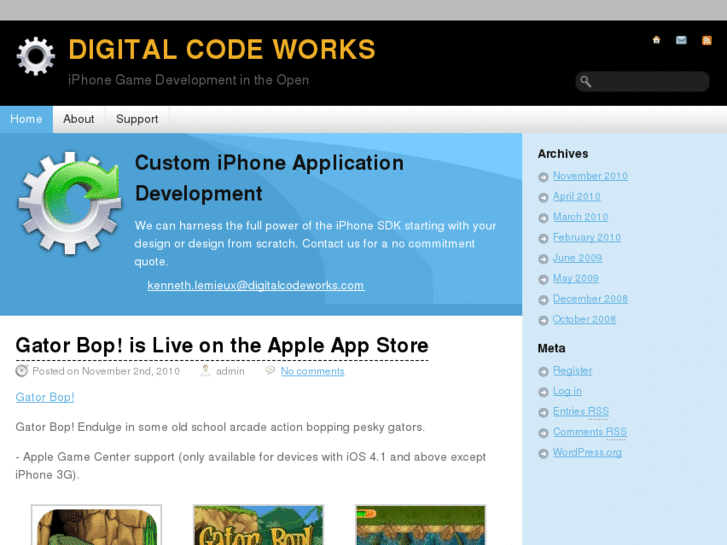Click the author icon beside admin
Screen dimensions: 727x545
pos(205,371)
